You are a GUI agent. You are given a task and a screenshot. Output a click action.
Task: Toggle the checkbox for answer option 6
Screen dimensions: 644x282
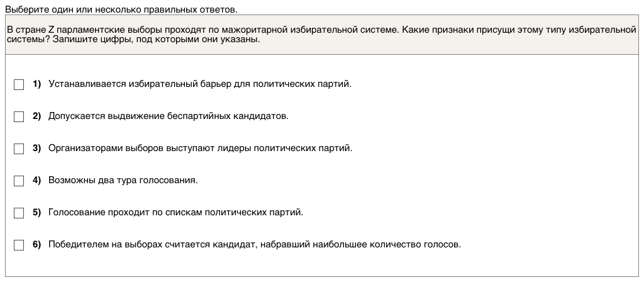(19, 245)
